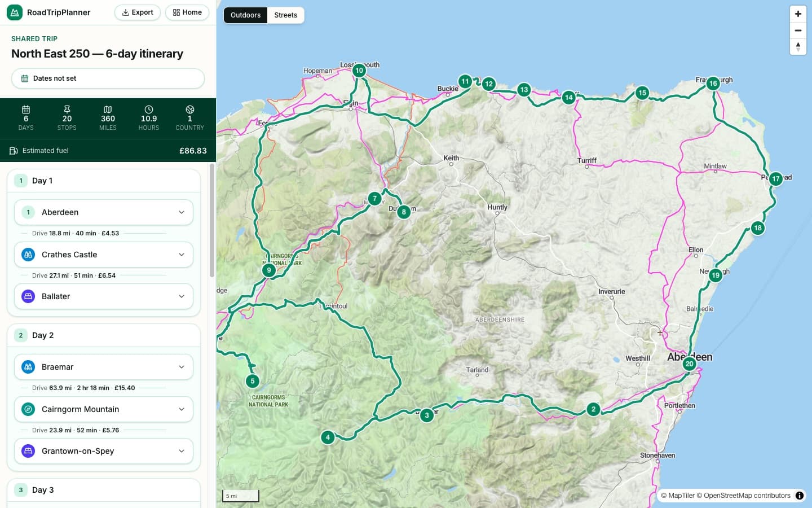Select map marker 16 at Fraserburgh
Viewport: 812px width, 508px height.
tap(713, 83)
